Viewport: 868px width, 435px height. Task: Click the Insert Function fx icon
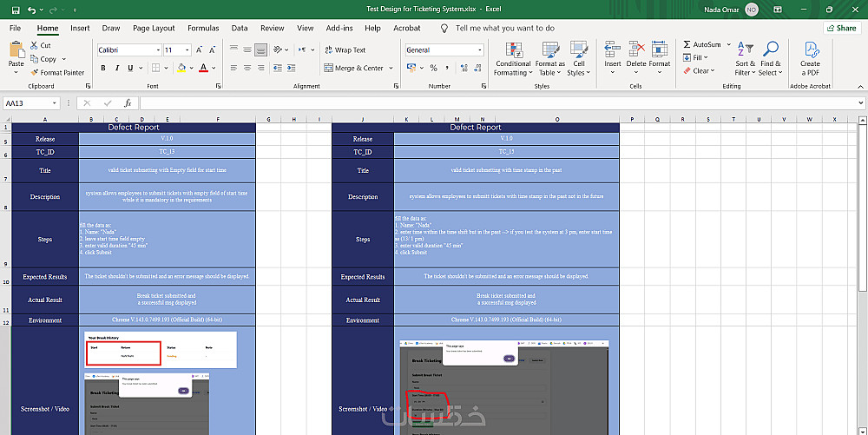coord(128,103)
